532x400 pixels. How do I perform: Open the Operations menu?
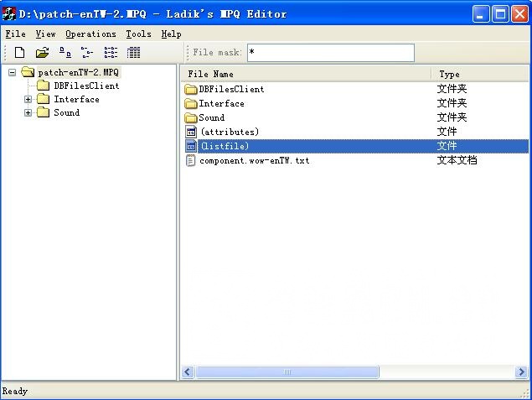click(x=90, y=34)
